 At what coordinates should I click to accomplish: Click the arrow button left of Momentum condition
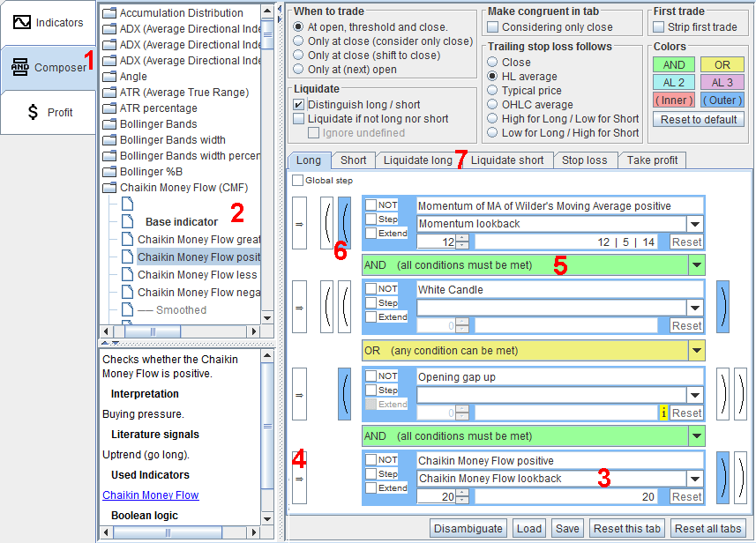[x=299, y=223]
